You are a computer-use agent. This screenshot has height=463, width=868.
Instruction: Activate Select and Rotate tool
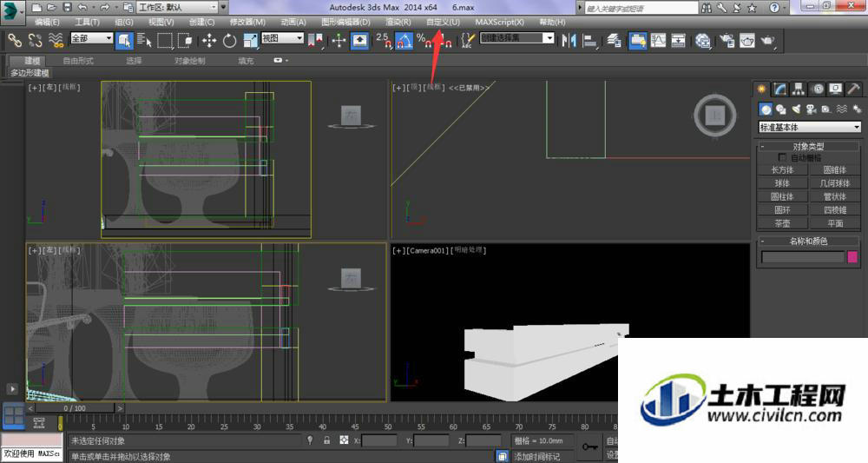229,40
